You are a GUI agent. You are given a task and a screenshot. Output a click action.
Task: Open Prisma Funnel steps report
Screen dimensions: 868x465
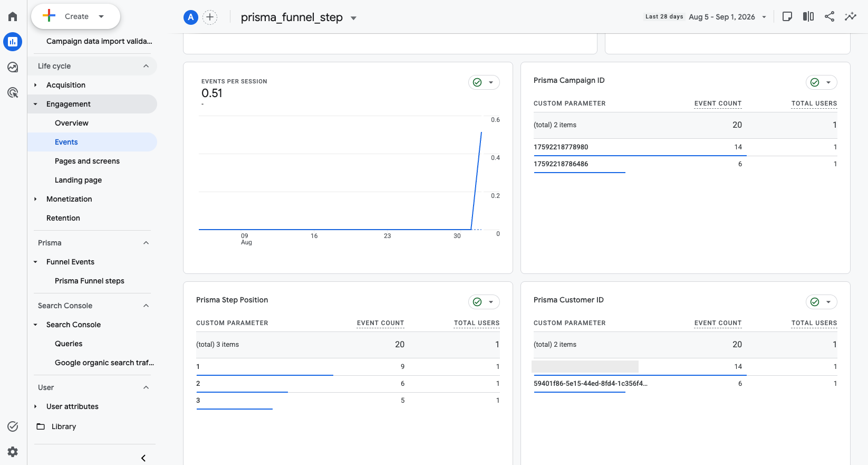pos(90,281)
